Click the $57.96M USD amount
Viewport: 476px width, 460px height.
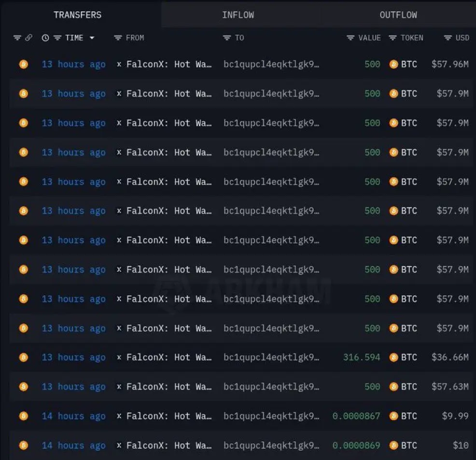point(450,64)
